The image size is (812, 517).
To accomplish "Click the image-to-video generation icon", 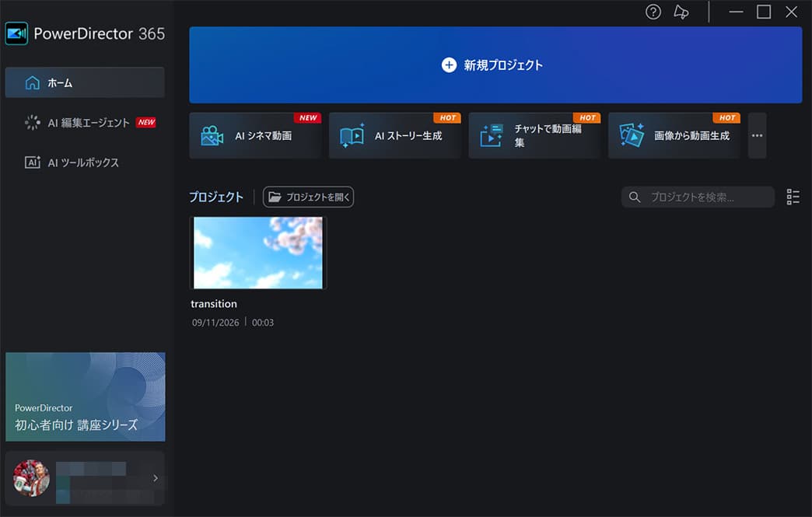I will 632,135.
